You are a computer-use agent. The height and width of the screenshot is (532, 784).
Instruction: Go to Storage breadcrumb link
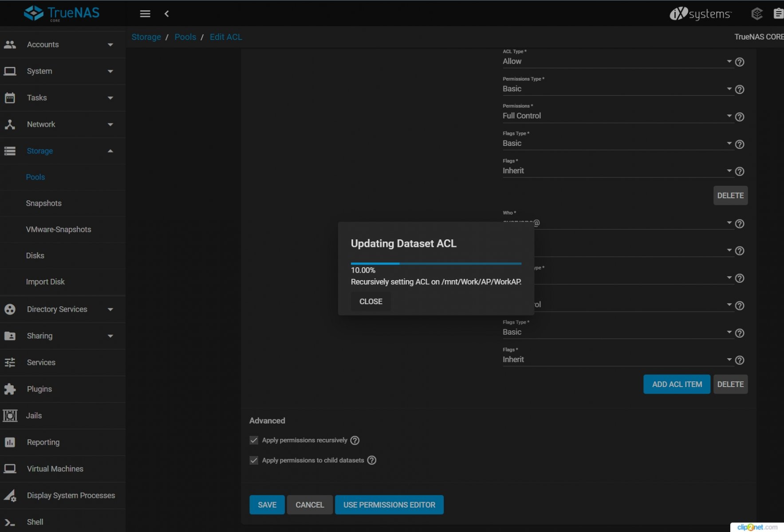[x=146, y=37]
